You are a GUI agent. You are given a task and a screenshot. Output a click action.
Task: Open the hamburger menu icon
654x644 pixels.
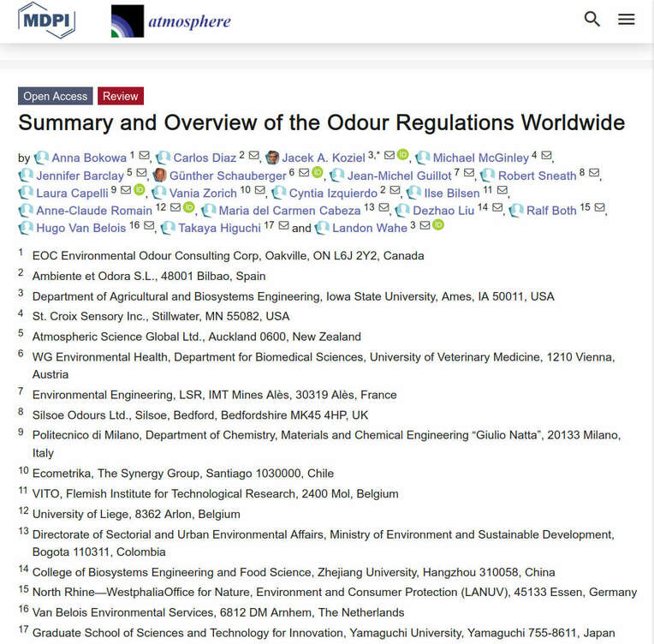coord(626,19)
